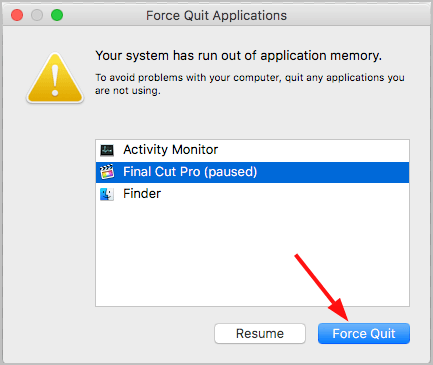Click the Force Quit Applications title text
The image size is (433, 365).
tap(216, 16)
